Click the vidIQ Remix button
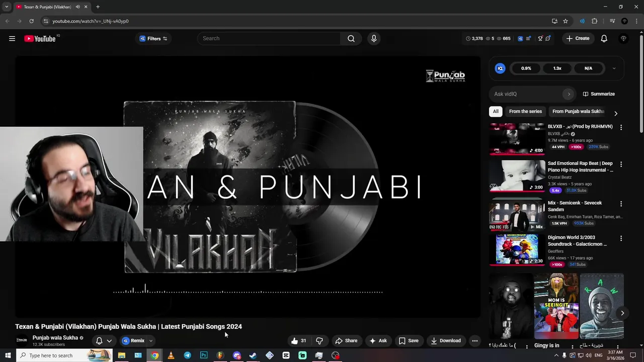 133,341
